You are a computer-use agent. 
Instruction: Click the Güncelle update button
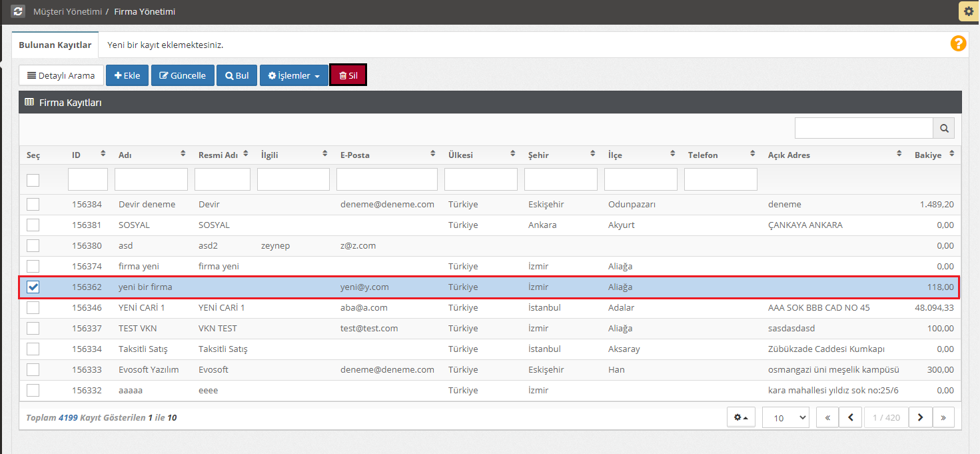tap(183, 75)
